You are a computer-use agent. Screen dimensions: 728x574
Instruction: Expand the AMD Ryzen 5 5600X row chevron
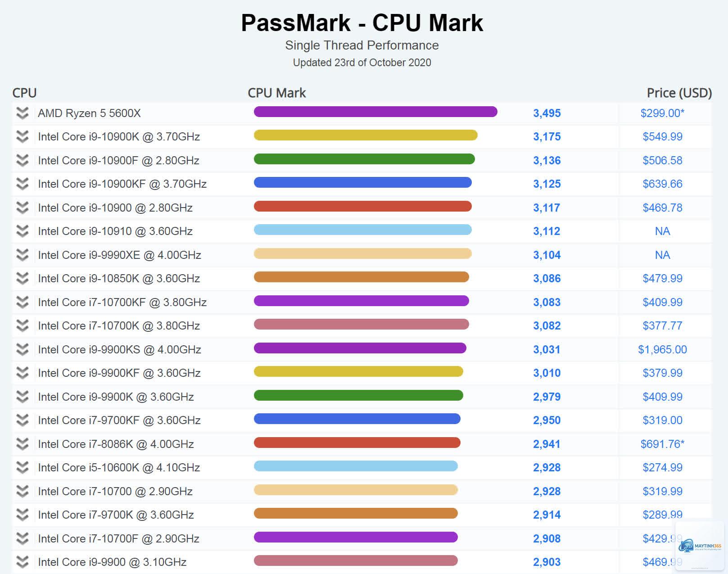pos(22,113)
